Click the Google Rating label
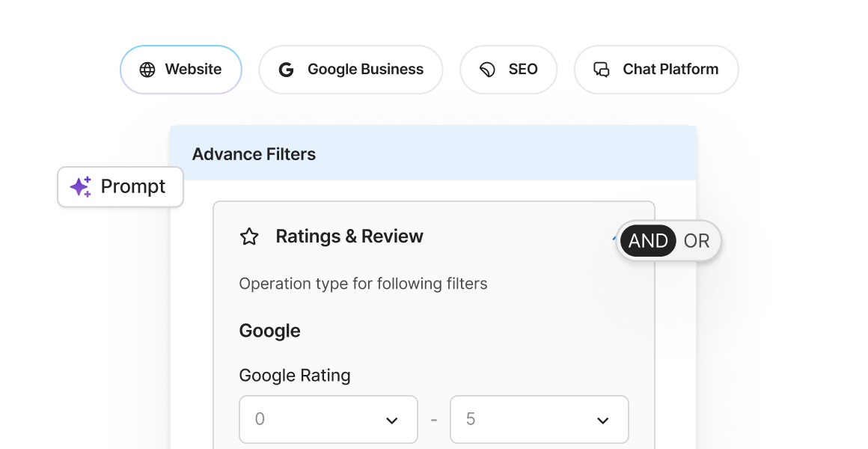The image size is (868, 449). click(295, 376)
